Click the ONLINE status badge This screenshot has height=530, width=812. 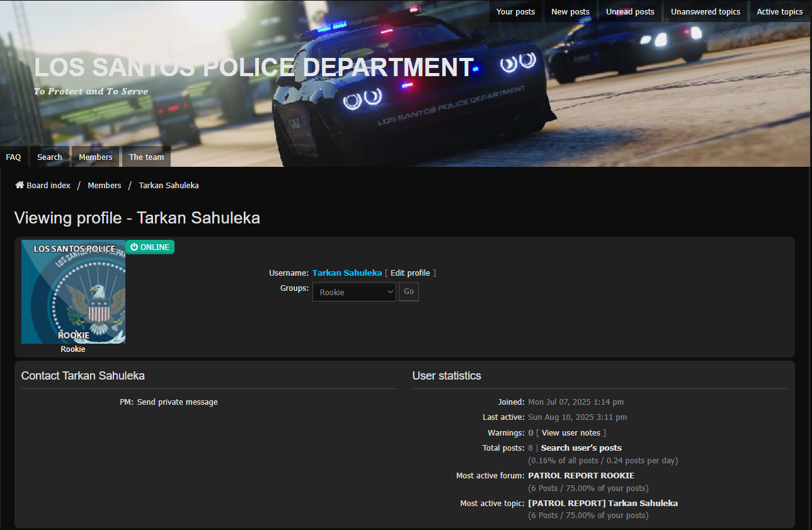pos(150,247)
